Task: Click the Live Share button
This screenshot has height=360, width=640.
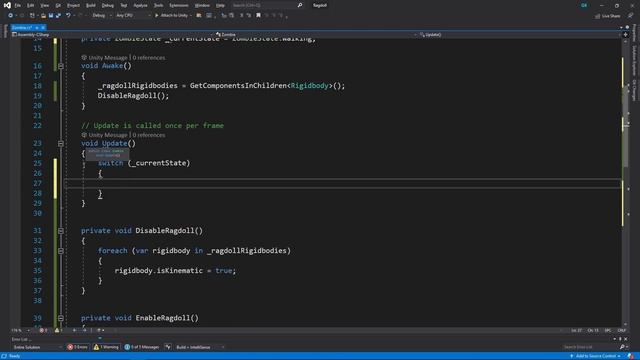Action: click(608, 16)
